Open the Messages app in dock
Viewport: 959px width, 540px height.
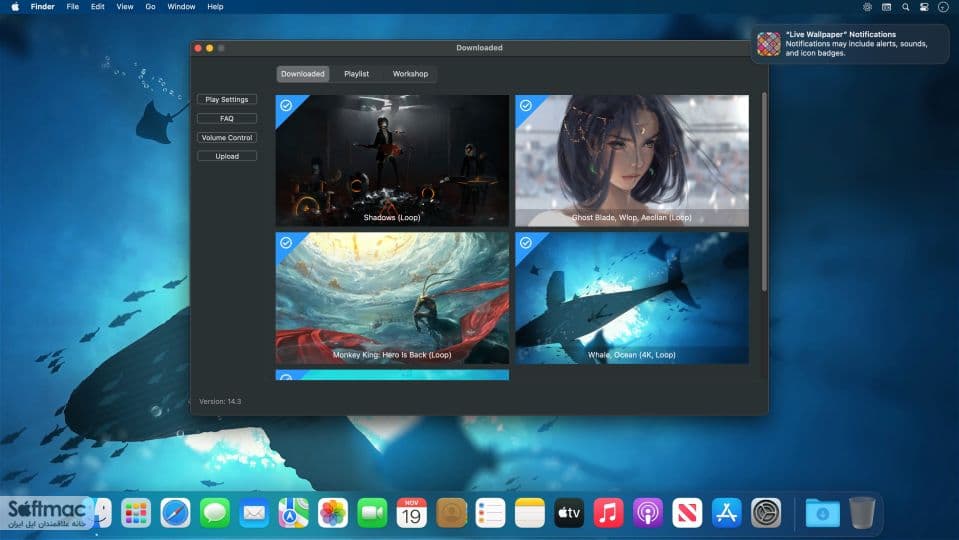click(x=215, y=512)
